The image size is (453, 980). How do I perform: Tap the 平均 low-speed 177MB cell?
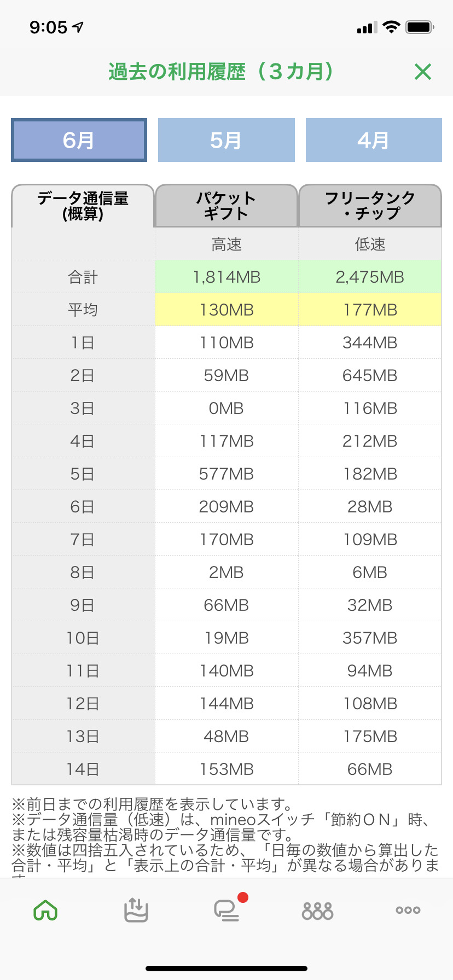pos(370,310)
